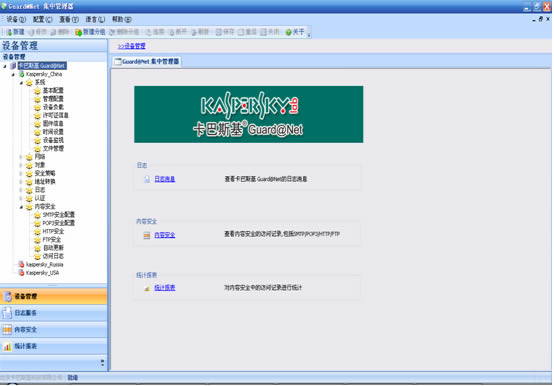Click the 刷新 refresh toolbar button
This screenshot has width=554, height=386.
(200, 32)
